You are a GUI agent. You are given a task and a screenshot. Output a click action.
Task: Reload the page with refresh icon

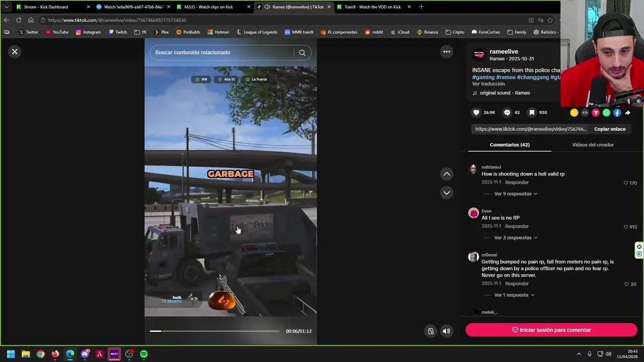point(19,20)
